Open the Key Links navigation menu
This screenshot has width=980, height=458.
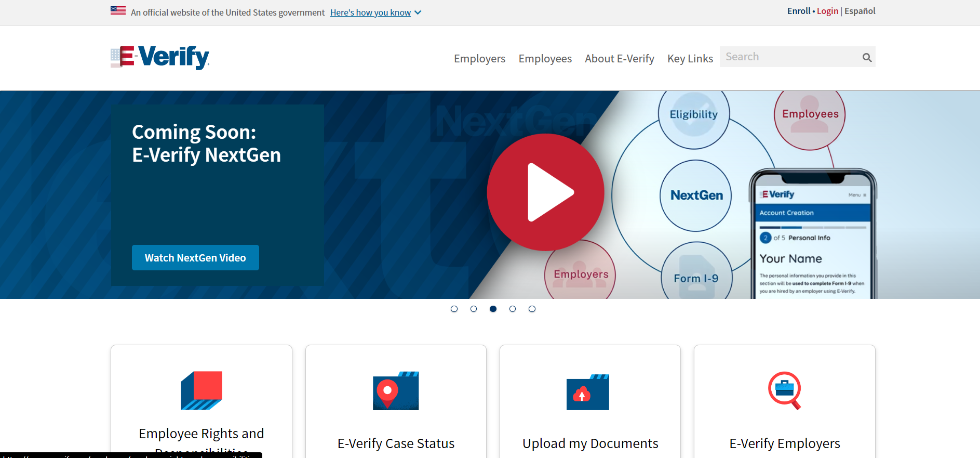tap(690, 59)
